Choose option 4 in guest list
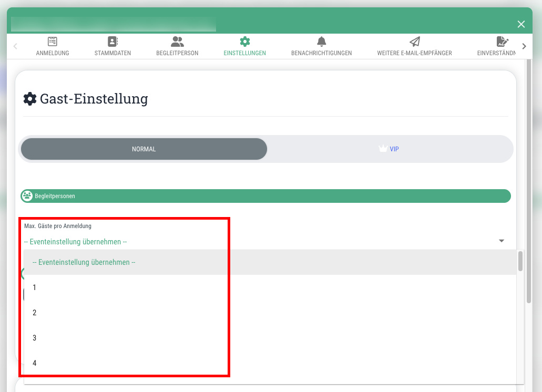 pyautogui.click(x=270, y=363)
